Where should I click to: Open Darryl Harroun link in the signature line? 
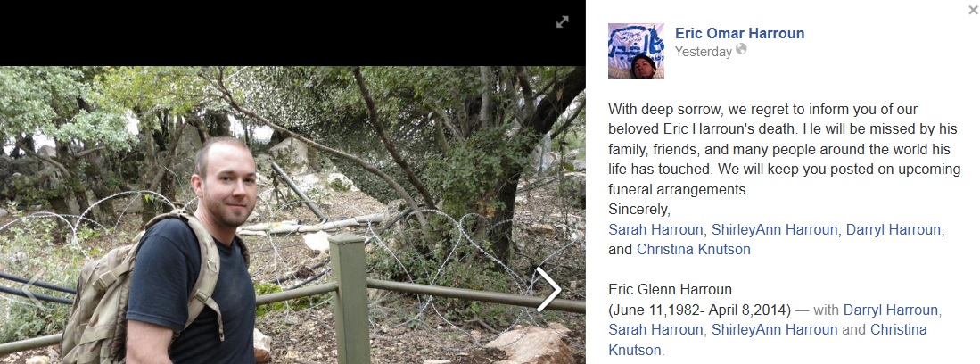point(894,229)
